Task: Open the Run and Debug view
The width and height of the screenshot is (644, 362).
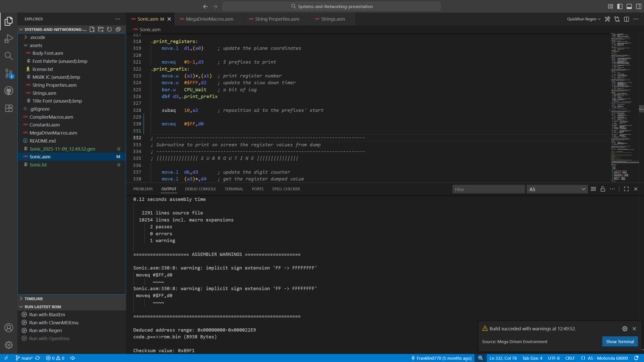Action: pyautogui.click(x=9, y=38)
